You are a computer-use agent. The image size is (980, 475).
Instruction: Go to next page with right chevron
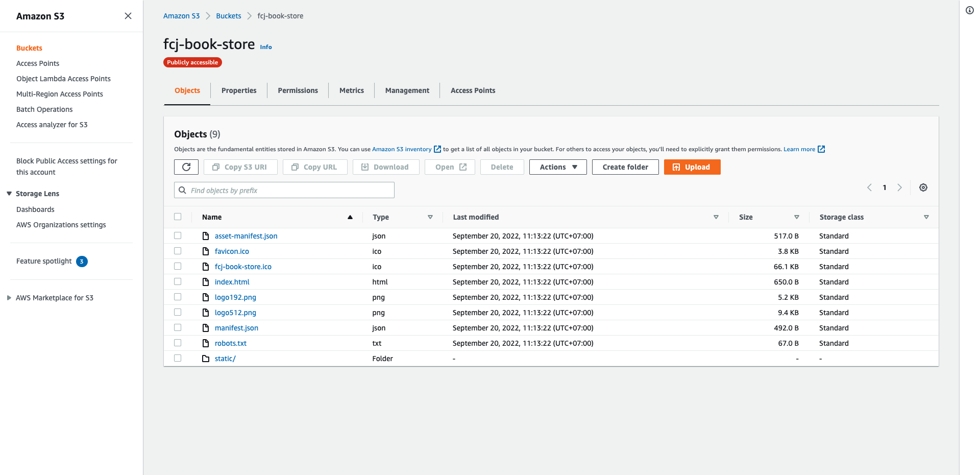tap(899, 187)
